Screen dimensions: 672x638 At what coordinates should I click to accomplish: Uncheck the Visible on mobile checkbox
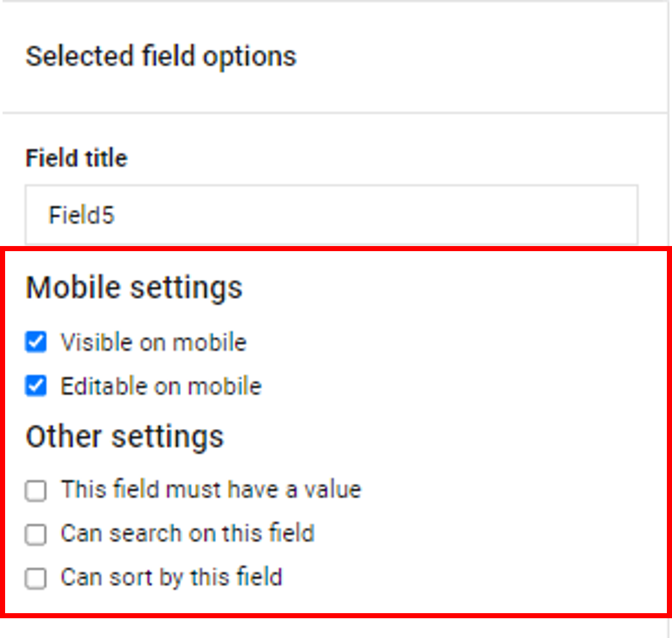(x=36, y=342)
